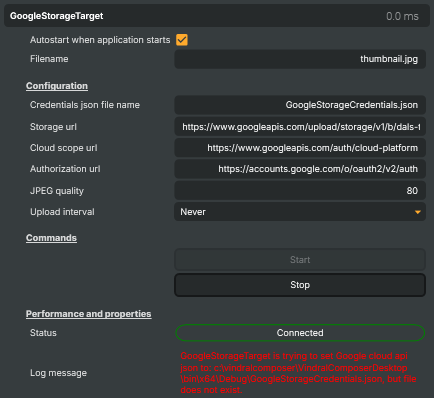434x398 pixels.
Task: Click the 0.0 ms timing value
Action: tap(402, 16)
